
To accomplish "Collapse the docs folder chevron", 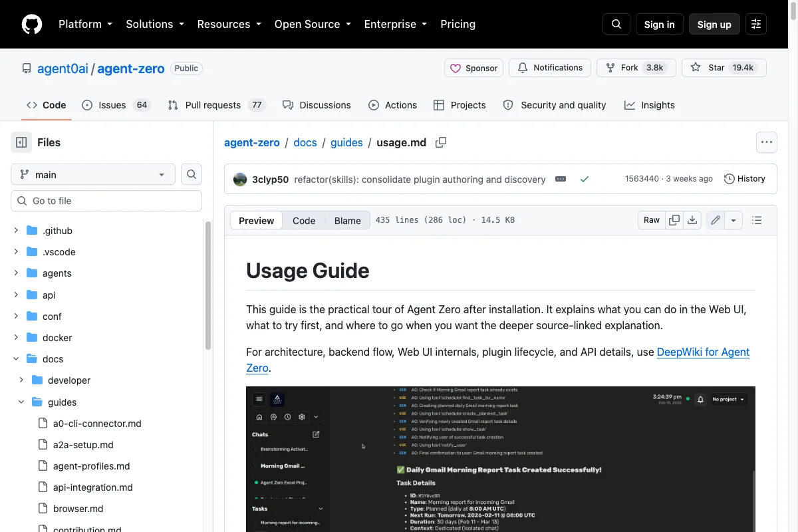I will (x=16, y=359).
